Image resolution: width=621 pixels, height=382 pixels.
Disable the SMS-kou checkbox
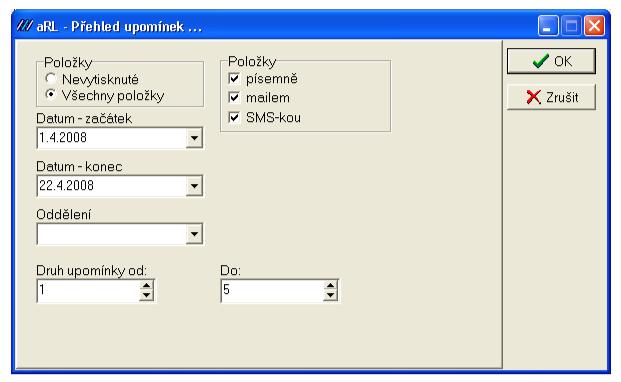pos(234,117)
